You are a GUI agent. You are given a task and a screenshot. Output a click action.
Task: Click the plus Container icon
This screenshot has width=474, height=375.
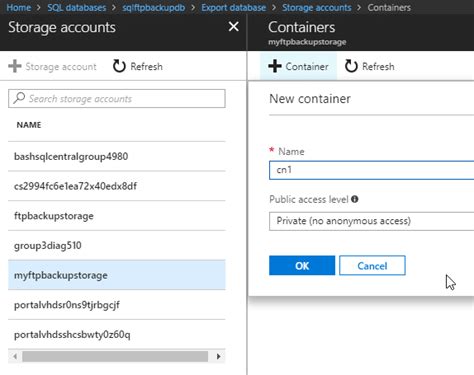(x=275, y=66)
